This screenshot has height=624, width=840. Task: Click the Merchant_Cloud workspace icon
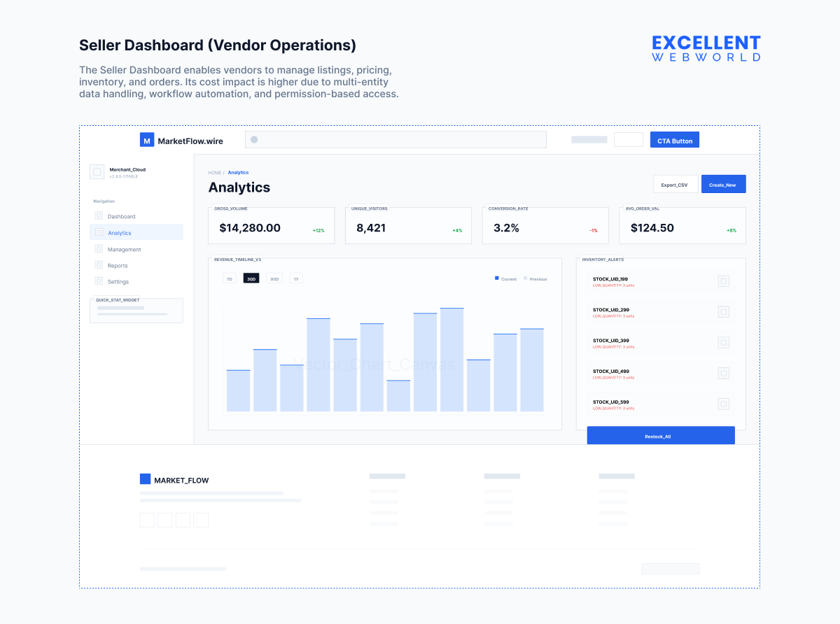(97, 171)
